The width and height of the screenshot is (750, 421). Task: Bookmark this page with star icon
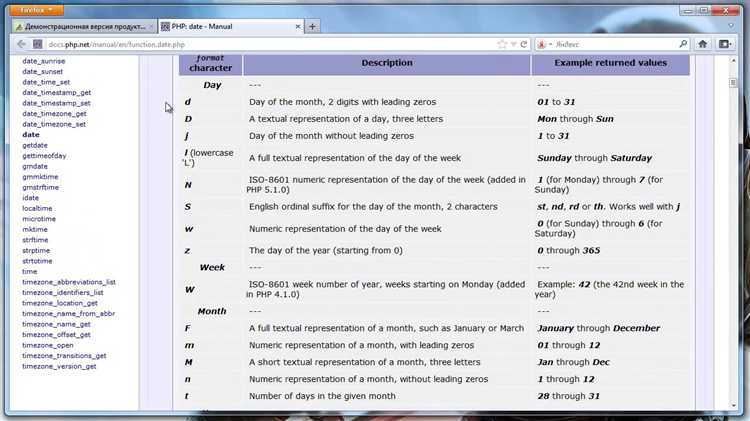(502, 44)
